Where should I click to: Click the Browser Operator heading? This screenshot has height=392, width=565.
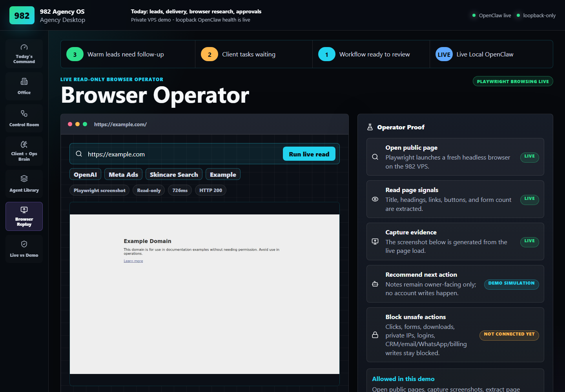(x=155, y=95)
